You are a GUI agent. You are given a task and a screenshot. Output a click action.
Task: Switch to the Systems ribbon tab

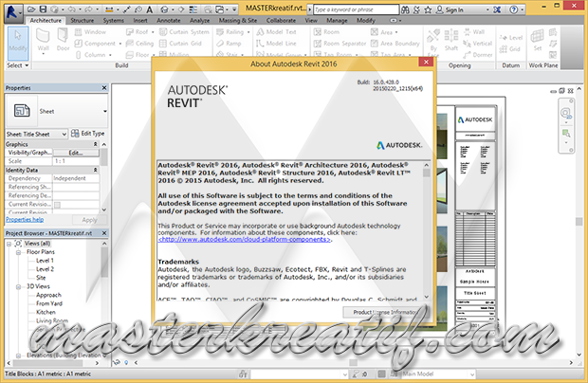pyautogui.click(x=113, y=20)
